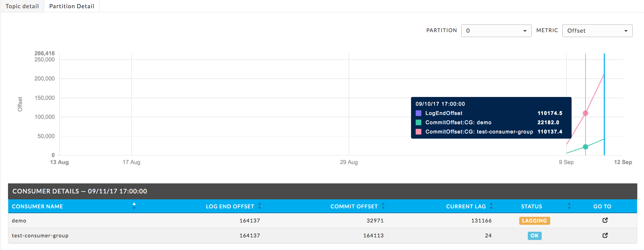Viewport: 644px width, 250px height.
Task: Click the 13 Aug axis label
Action: click(59, 162)
